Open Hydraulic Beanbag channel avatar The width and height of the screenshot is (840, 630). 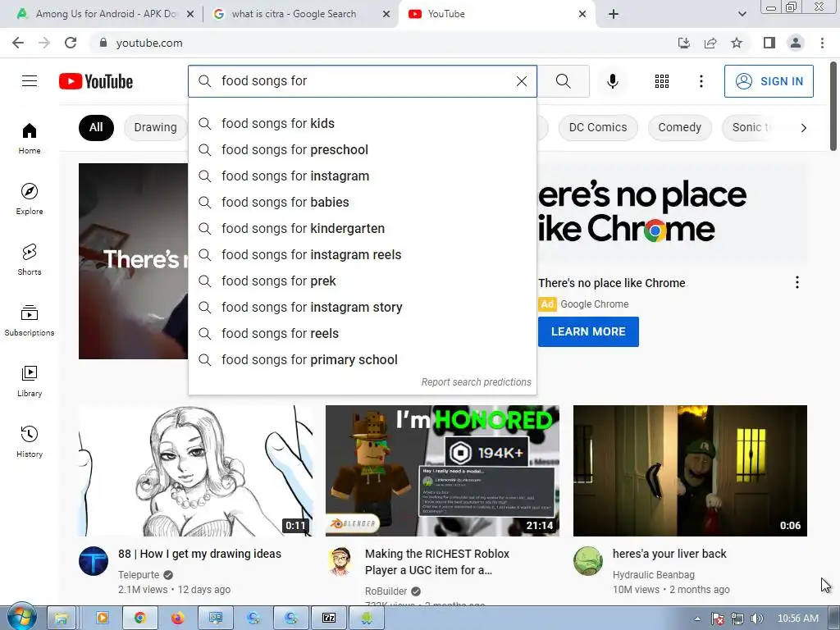coord(587,561)
